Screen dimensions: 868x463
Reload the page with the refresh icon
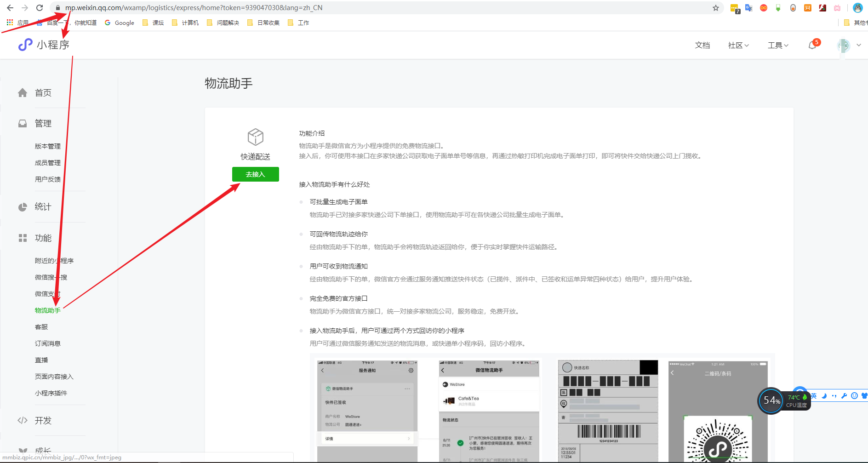(x=40, y=8)
